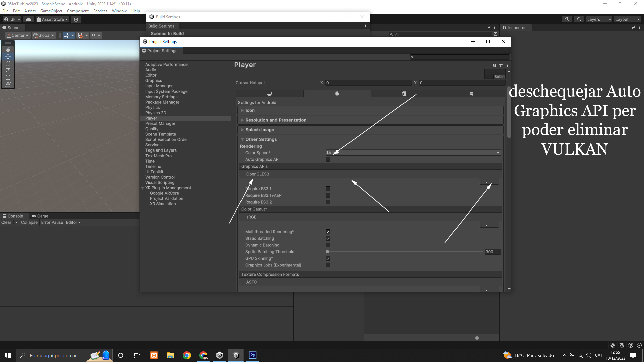Open Photoshop from the taskbar
644x362 pixels.
pyautogui.click(x=252, y=355)
